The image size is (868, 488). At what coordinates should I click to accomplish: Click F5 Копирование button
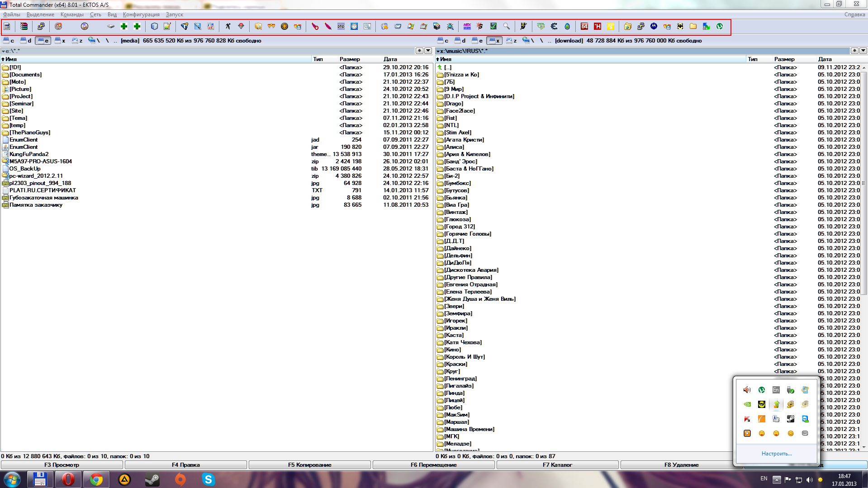[x=310, y=465]
